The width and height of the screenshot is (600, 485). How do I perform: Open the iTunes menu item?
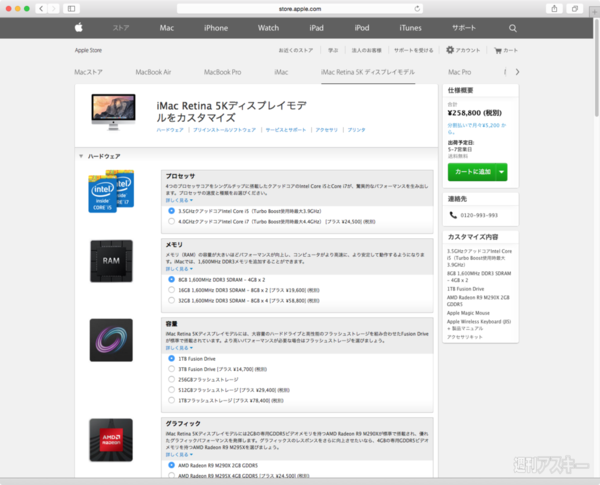pos(410,28)
